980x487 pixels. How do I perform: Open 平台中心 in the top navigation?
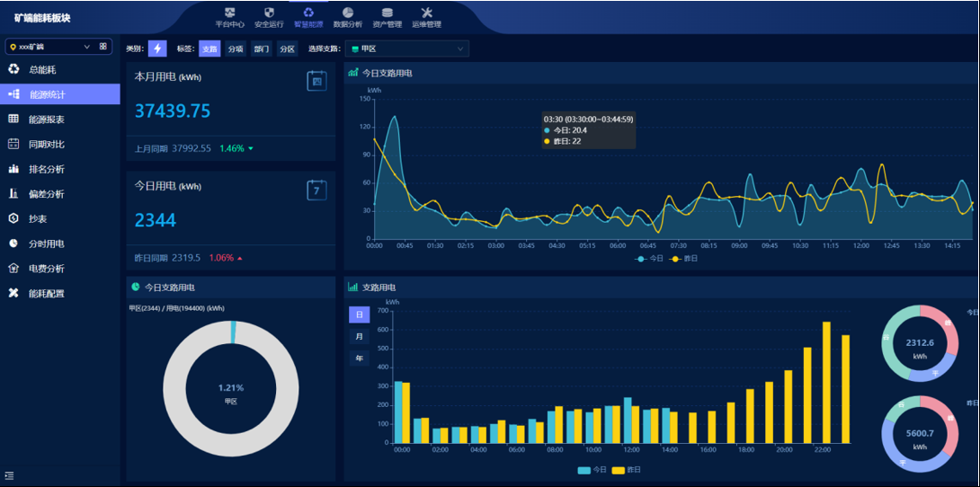(230, 17)
